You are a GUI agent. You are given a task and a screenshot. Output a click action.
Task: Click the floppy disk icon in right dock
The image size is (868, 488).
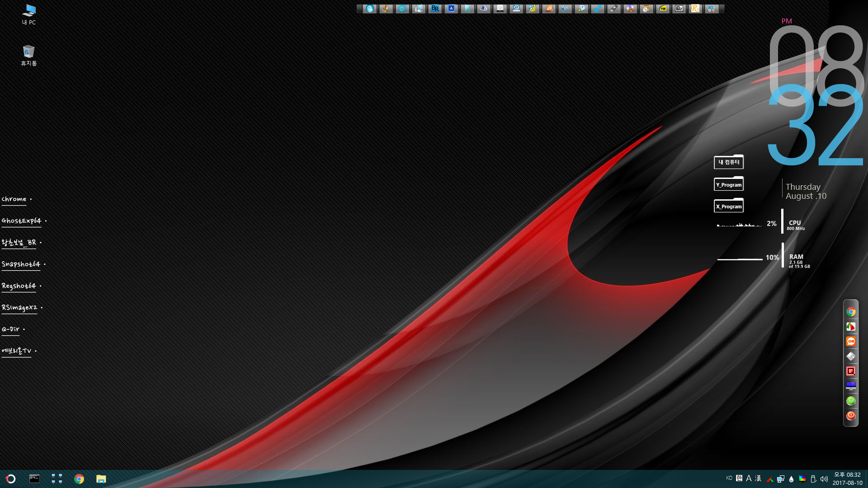[x=851, y=356]
